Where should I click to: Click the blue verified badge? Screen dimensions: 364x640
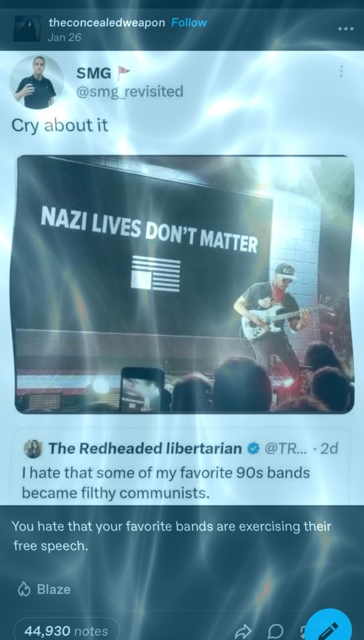pos(254,449)
